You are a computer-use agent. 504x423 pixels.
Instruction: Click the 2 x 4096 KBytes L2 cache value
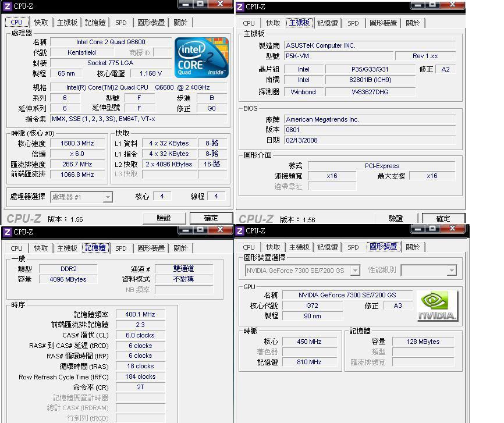tap(169, 164)
